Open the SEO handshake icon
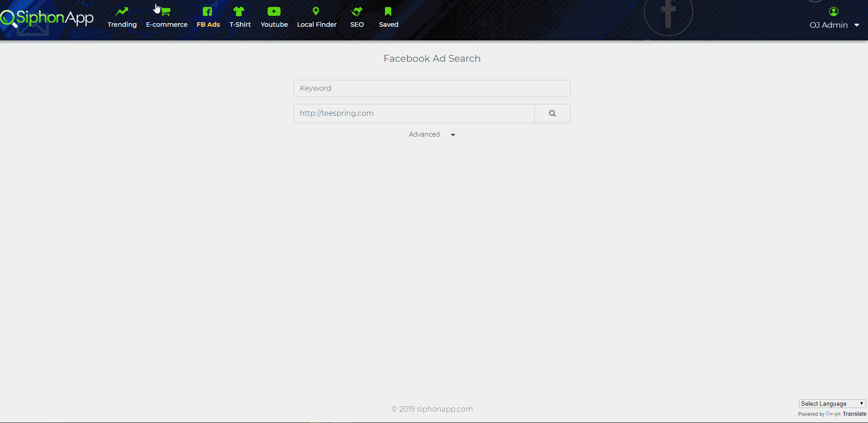Screen dimensions: 868x423 357,11
